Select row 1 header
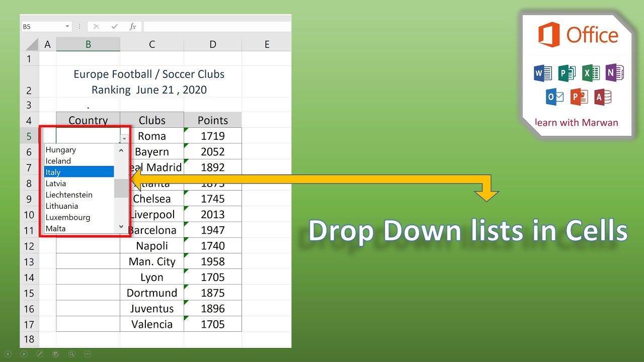 click(x=29, y=59)
